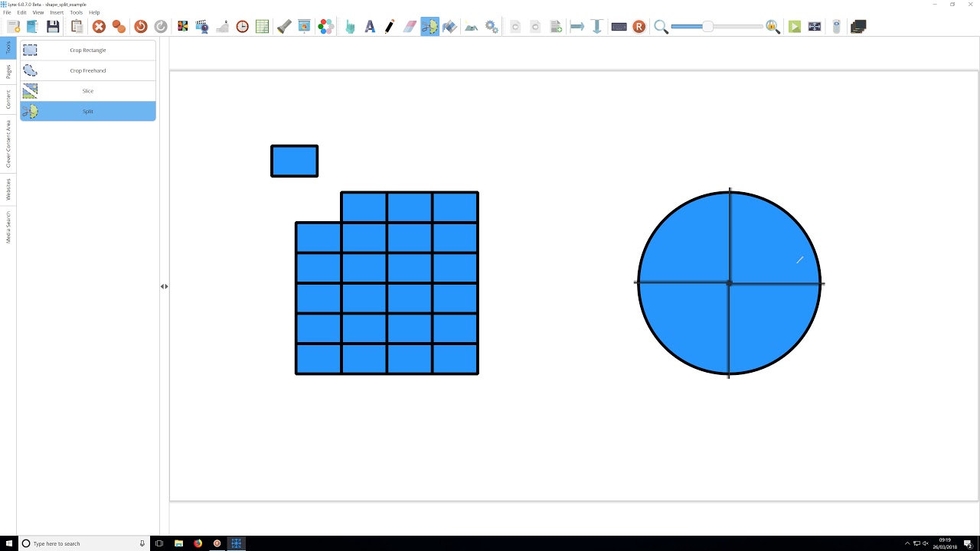This screenshot has width=980, height=551.
Task: Click the orange clone circles icon
Action: pos(119,27)
